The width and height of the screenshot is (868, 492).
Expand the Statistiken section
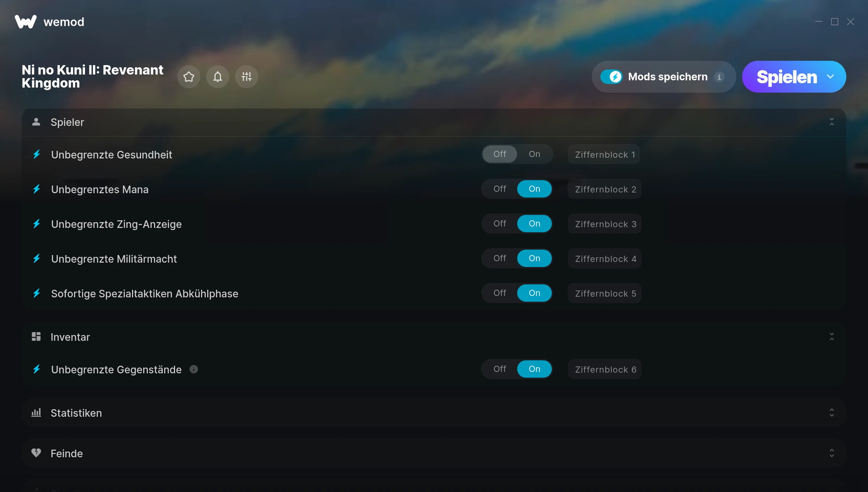pyautogui.click(x=832, y=413)
